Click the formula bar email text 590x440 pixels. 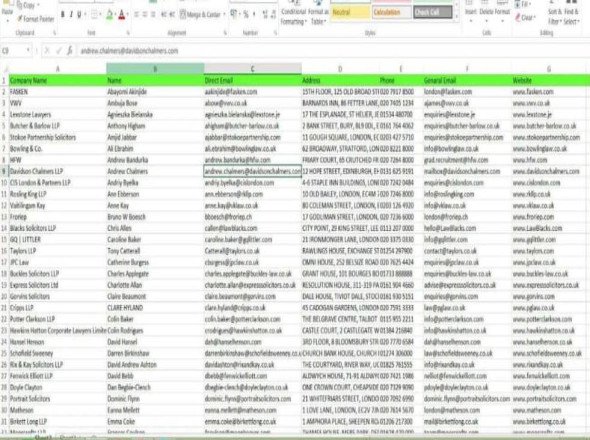pos(129,50)
